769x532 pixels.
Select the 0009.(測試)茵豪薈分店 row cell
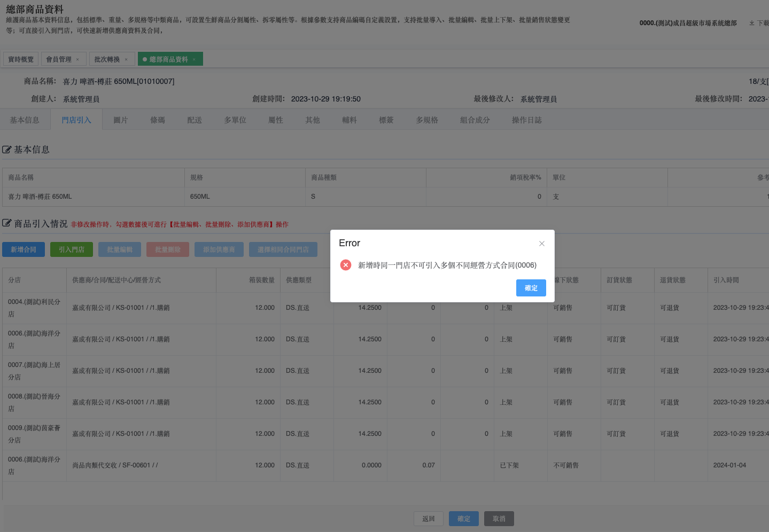(34, 434)
